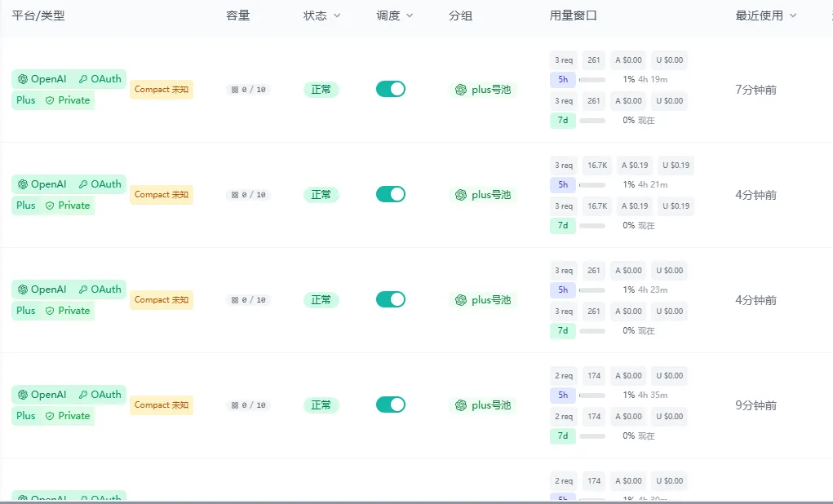Toggle the scheduling switch in the 4h 21m row

pyautogui.click(x=391, y=194)
